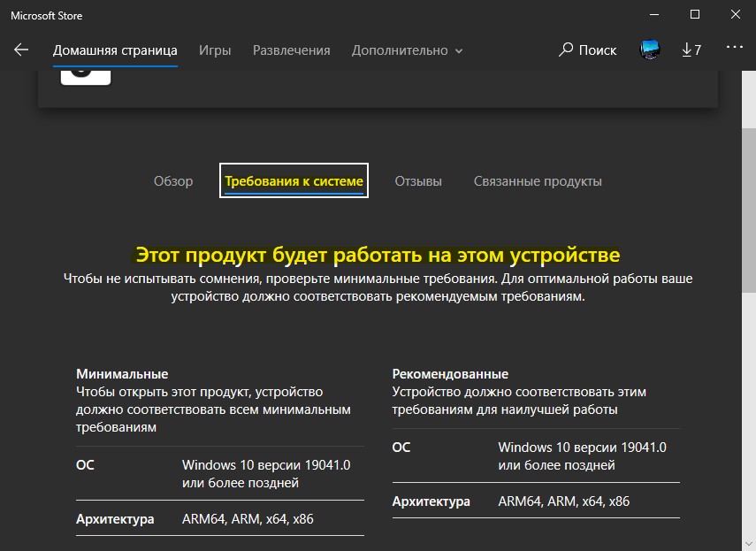Image resolution: width=756 pixels, height=551 pixels.
Task: Switch to the Обзор tab
Action: 173,181
